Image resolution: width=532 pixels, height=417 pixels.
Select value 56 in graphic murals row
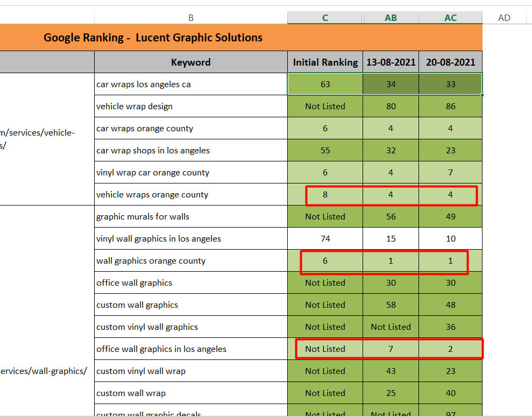[391, 216]
